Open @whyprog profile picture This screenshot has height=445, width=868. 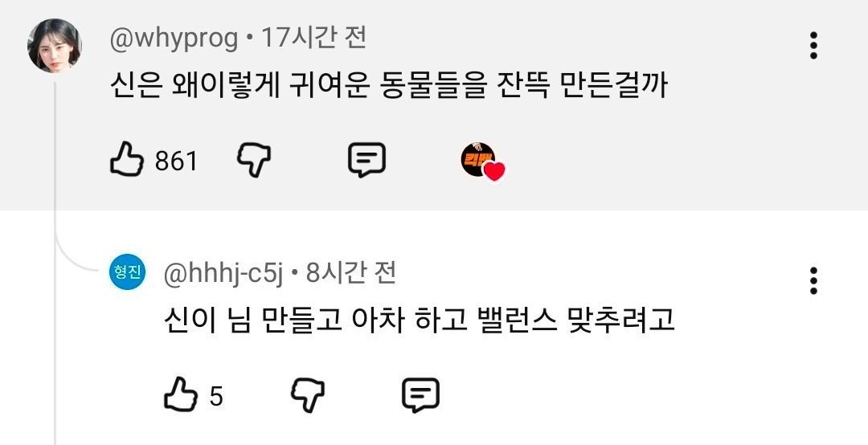point(55,46)
